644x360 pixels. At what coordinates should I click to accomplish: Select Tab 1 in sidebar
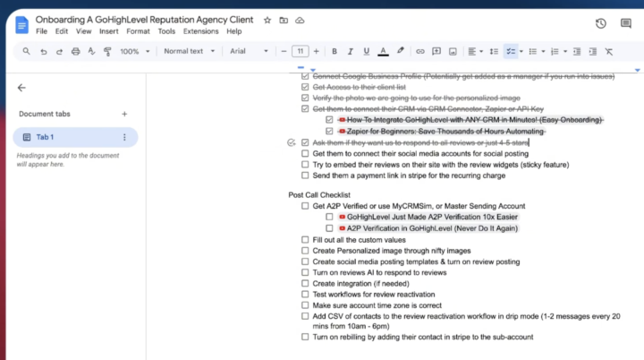click(x=75, y=137)
